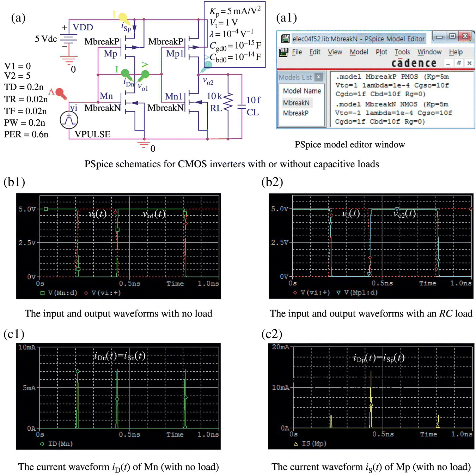
Task: Open the File menu in Model Editor
Action: click(x=297, y=52)
